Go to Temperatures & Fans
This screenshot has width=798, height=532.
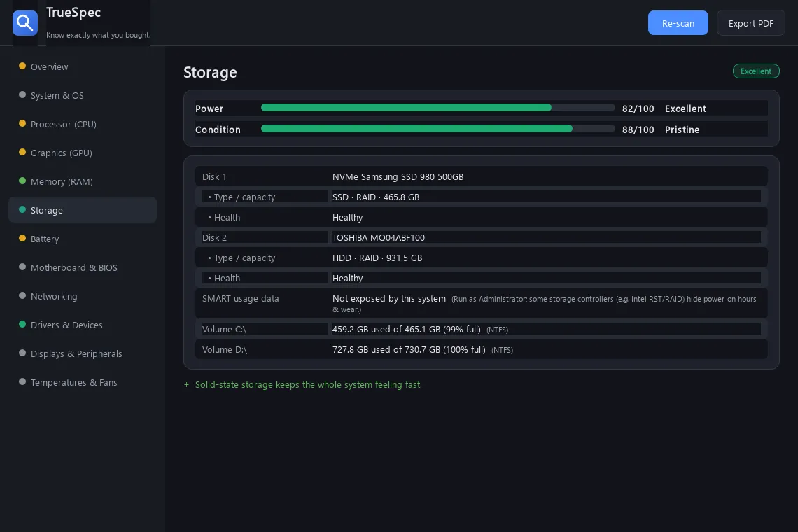pyautogui.click(x=83, y=381)
